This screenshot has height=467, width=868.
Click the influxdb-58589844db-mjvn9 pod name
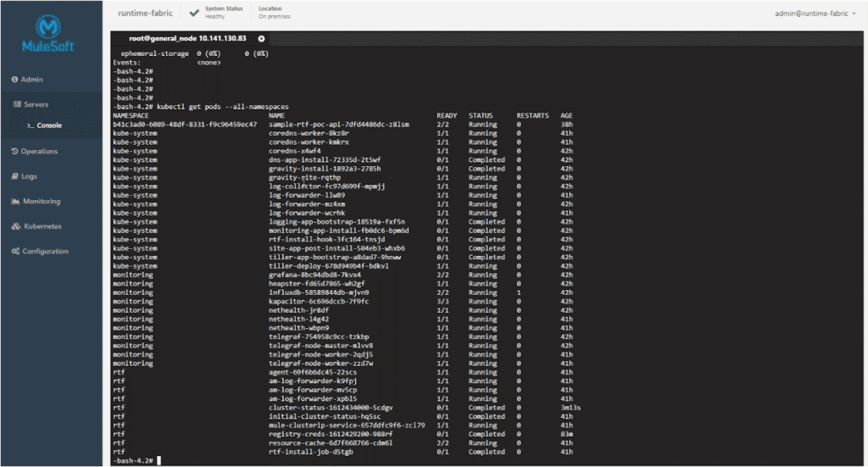click(319, 292)
